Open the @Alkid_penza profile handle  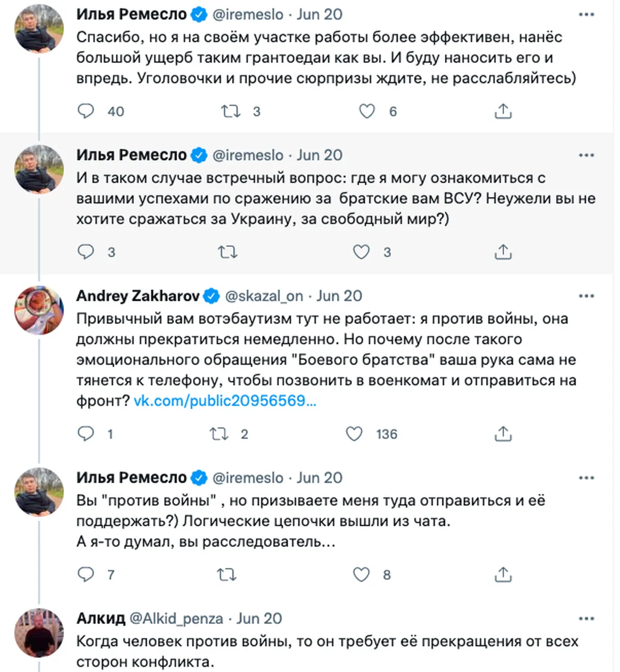coord(176,619)
